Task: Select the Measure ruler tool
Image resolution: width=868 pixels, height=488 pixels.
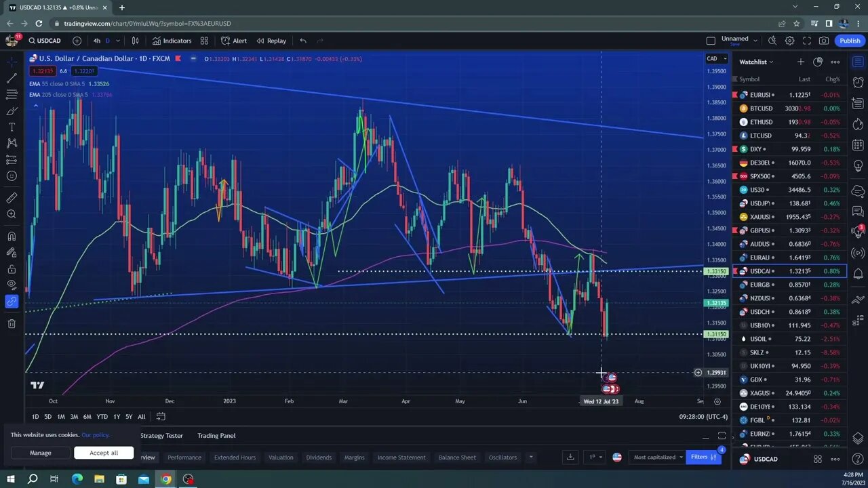Action: click(x=12, y=198)
